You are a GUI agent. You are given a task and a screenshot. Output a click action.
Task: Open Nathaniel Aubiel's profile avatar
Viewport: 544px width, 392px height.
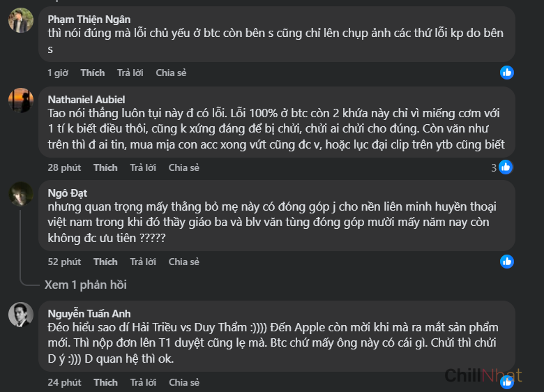tap(21, 100)
